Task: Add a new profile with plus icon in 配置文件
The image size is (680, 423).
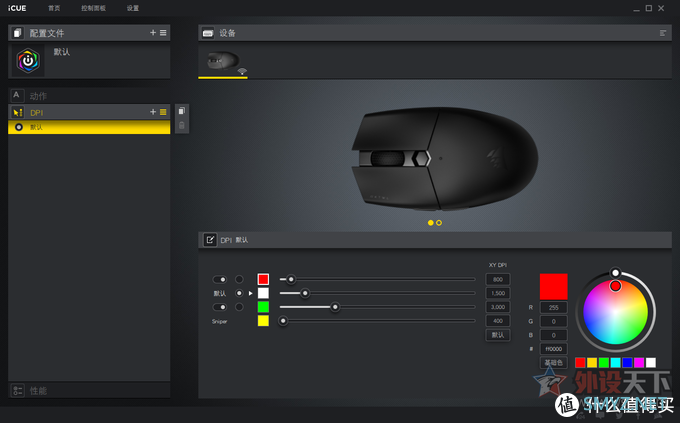Action: [x=153, y=33]
